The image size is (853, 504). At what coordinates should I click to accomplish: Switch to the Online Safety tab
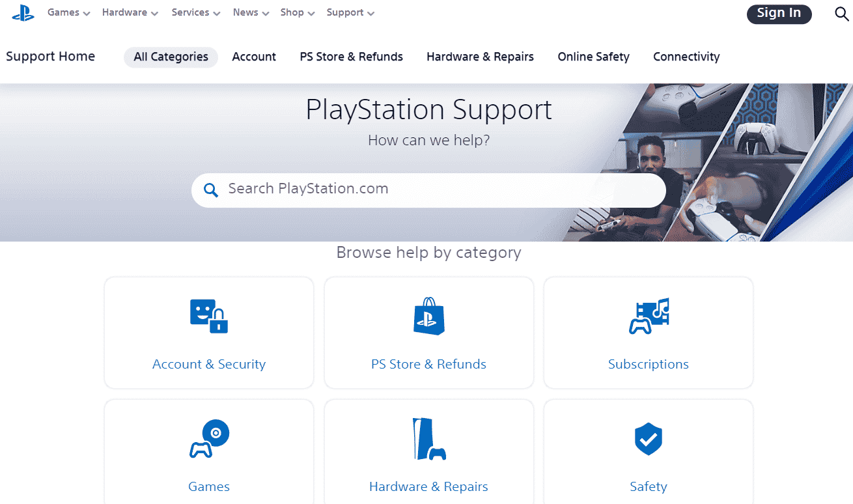pos(593,57)
